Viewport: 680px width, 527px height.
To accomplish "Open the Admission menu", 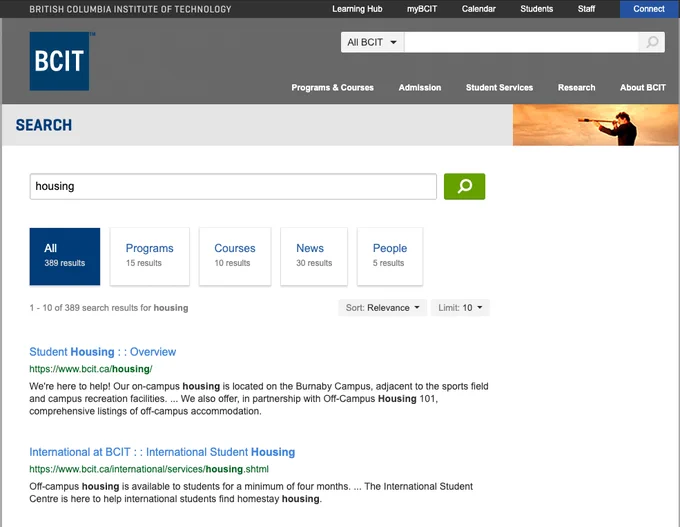I will 420,88.
